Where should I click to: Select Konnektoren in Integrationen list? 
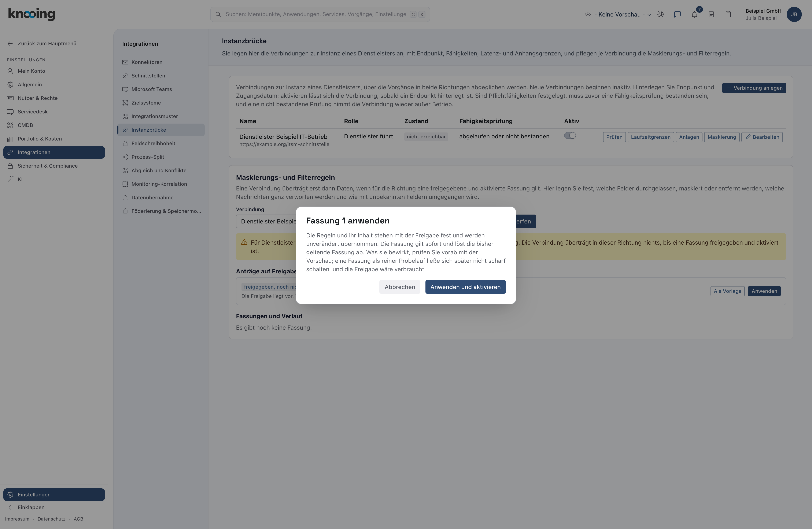(161, 62)
